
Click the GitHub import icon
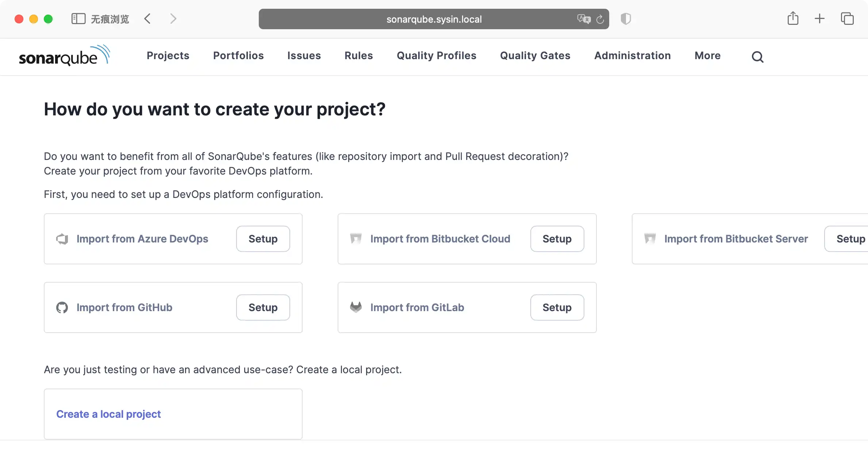point(62,307)
